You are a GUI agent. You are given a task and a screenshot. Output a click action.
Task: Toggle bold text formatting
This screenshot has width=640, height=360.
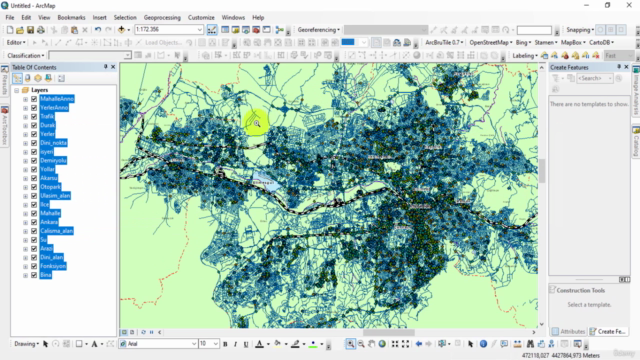click(225, 344)
